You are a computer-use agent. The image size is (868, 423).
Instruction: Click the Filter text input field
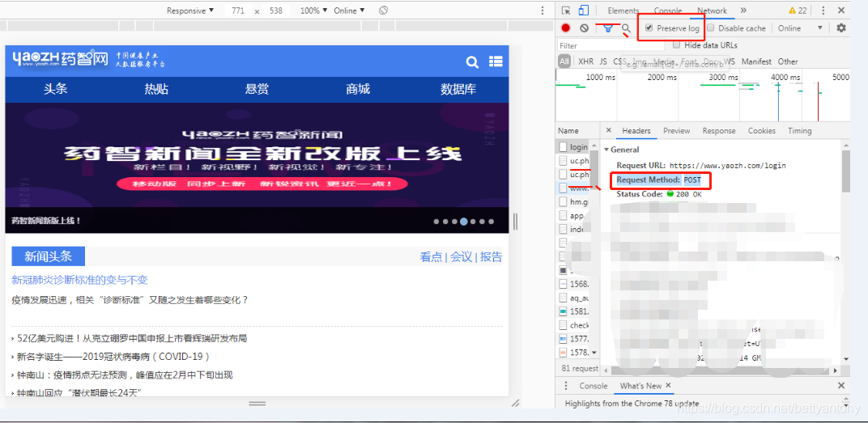point(611,45)
